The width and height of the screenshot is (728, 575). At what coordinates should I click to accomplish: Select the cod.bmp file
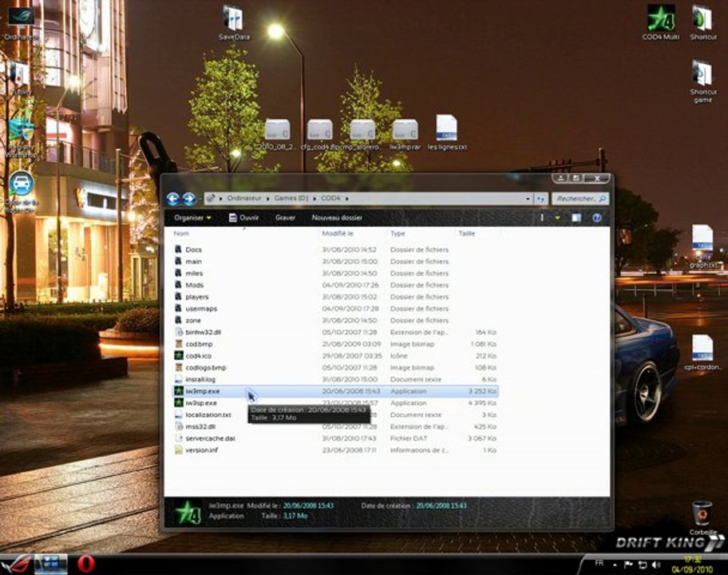pos(199,344)
